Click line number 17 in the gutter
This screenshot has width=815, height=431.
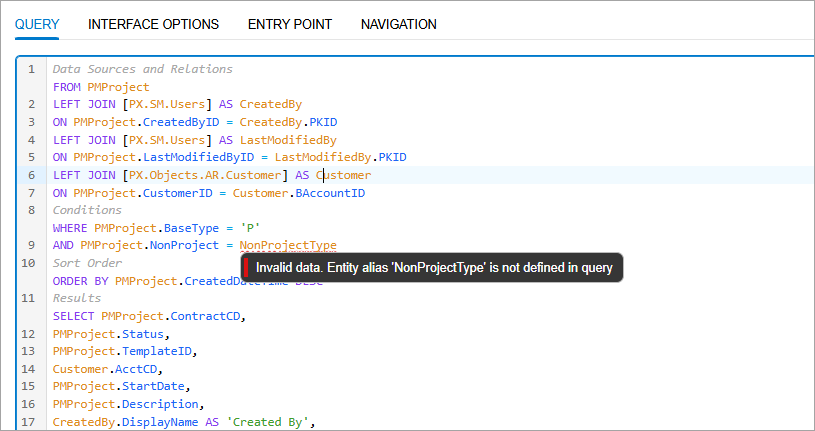click(31, 422)
